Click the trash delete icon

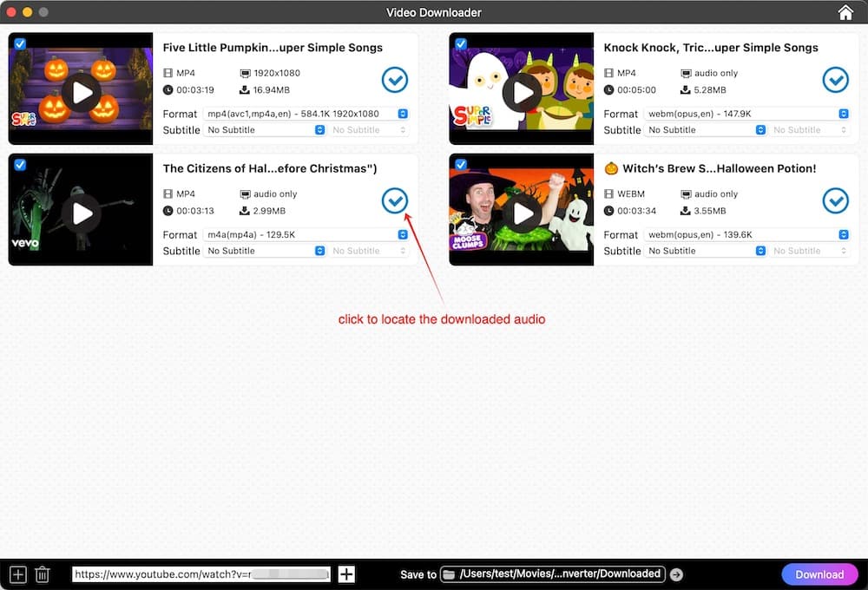pyautogui.click(x=43, y=574)
